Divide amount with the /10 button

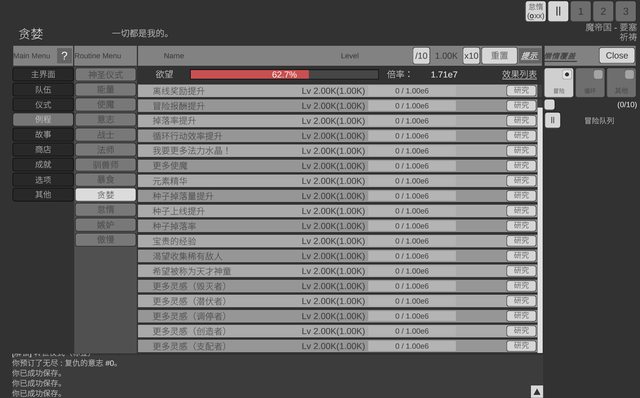pyautogui.click(x=421, y=56)
